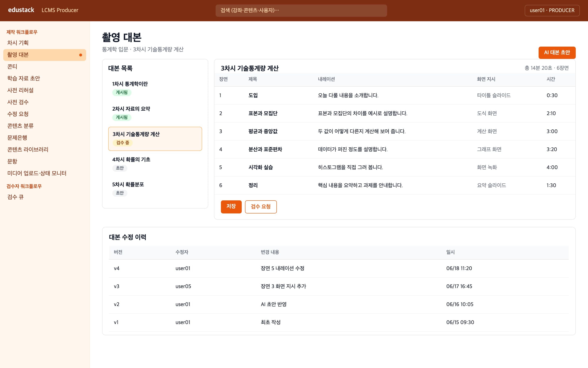Viewport: 588px width, 368px height.
Task: Click the edustack logo
Action: tap(21, 10)
